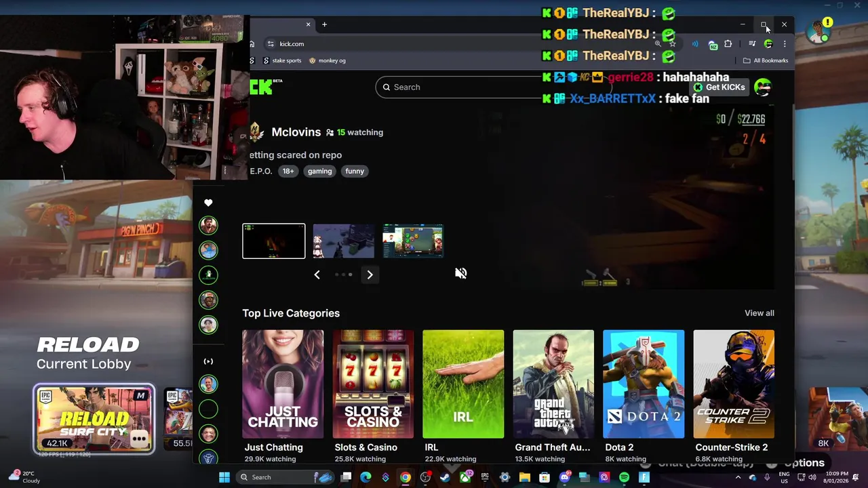Click the Chrome media control icon
This screenshot has height=488, width=868.
coord(752,44)
